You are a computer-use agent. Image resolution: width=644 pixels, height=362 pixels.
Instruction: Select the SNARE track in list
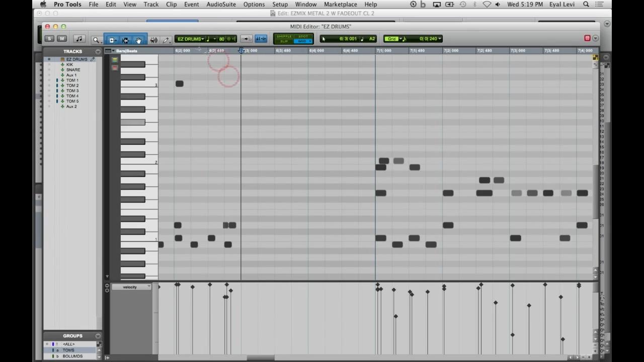pos(73,70)
